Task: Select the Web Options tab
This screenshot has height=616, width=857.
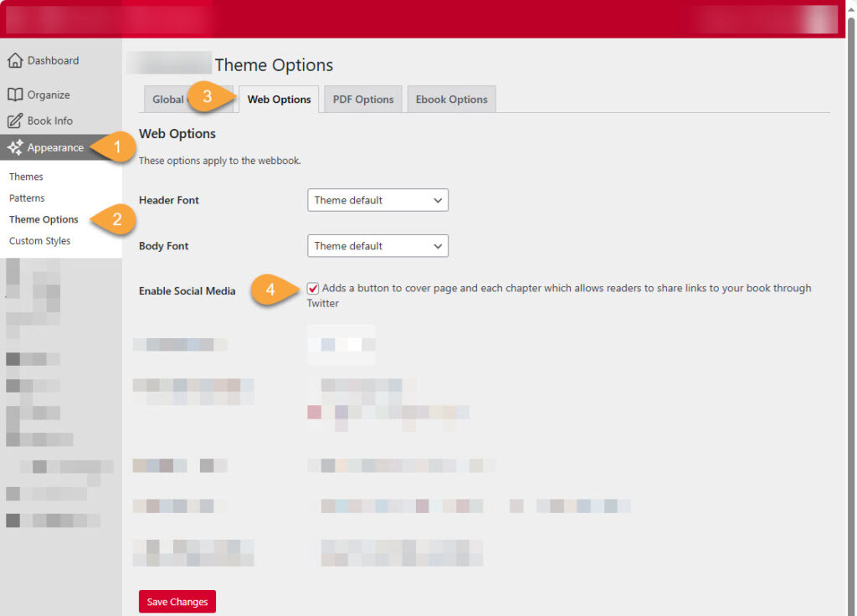Action: [278, 99]
